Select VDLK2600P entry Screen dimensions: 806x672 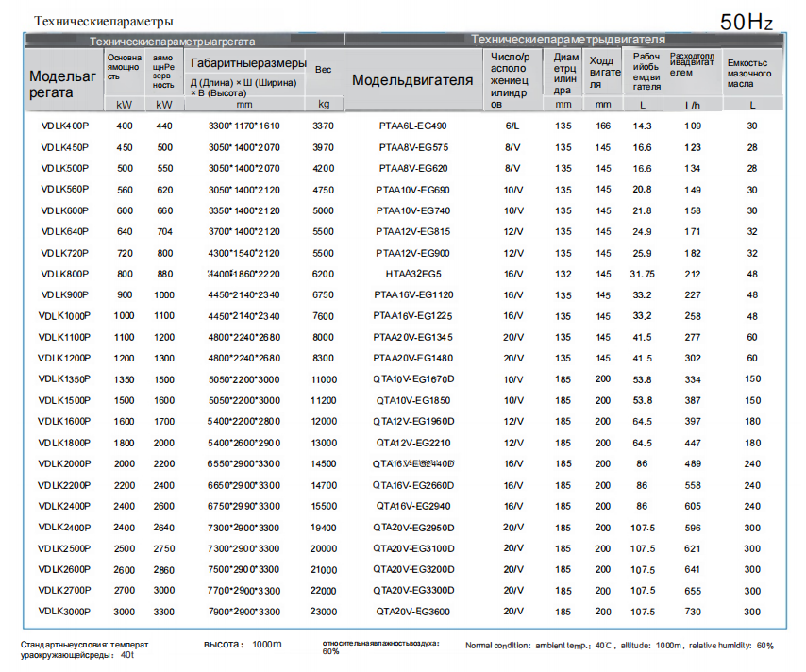[x=64, y=569]
